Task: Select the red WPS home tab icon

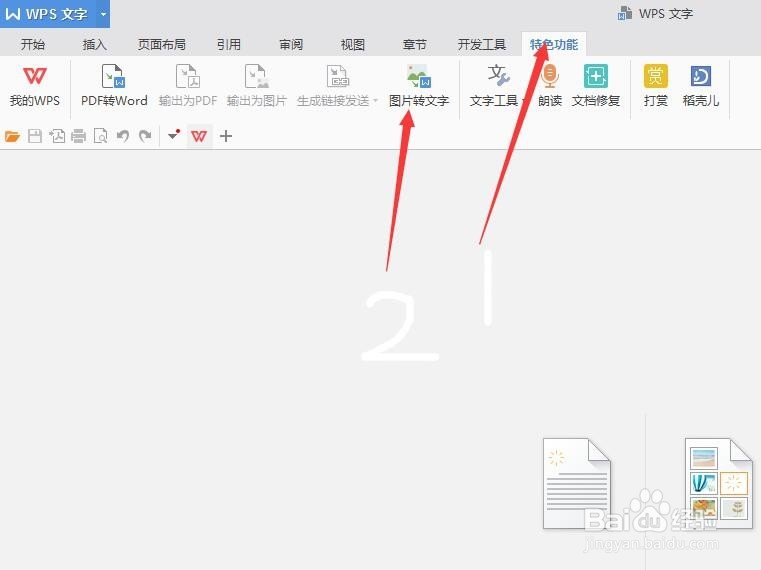Action: 199,136
